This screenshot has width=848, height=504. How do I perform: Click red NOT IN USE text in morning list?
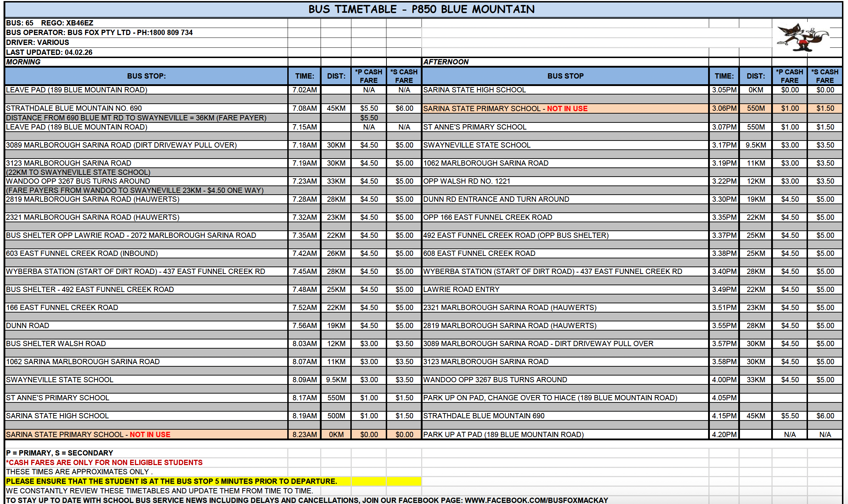click(x=150, y=435)
